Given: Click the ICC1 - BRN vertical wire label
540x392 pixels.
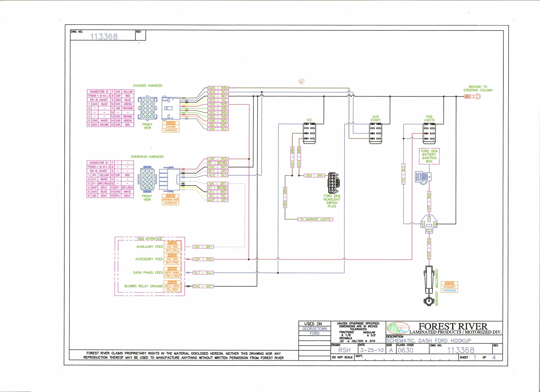Looking at the screenshot, I should coord(292,157).
